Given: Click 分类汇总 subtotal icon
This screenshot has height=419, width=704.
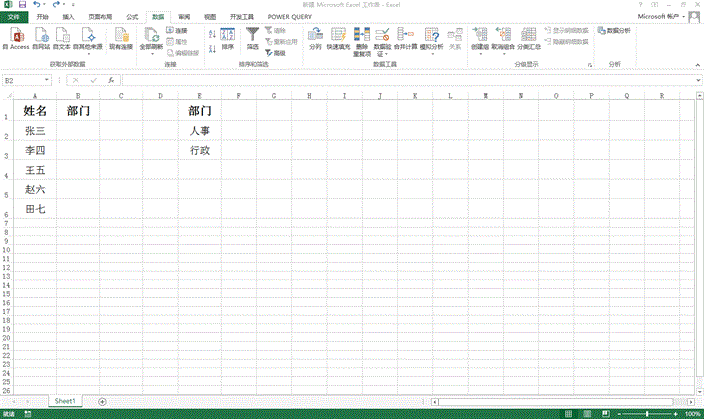Looking at the screenshot, I should pos(529,38).
